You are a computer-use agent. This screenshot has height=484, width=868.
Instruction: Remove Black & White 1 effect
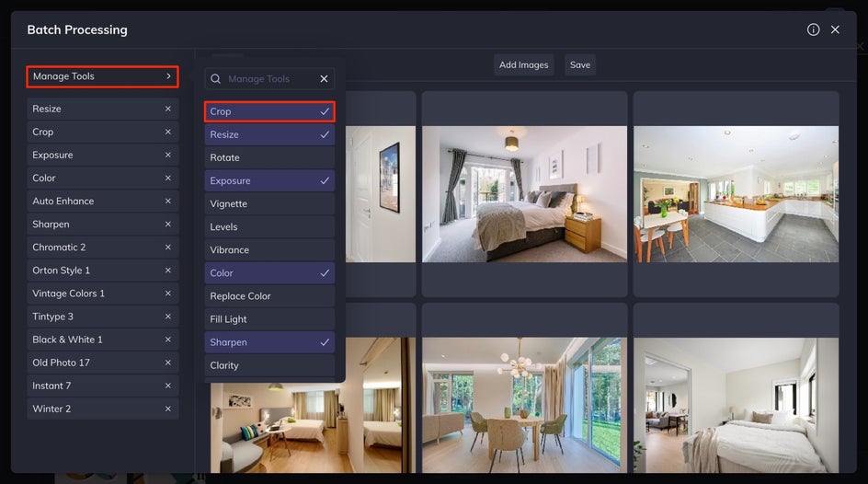point(167,340)
